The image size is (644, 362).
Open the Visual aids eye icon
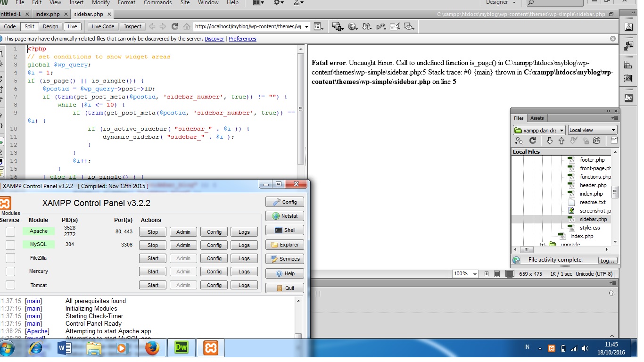[409, 26]
